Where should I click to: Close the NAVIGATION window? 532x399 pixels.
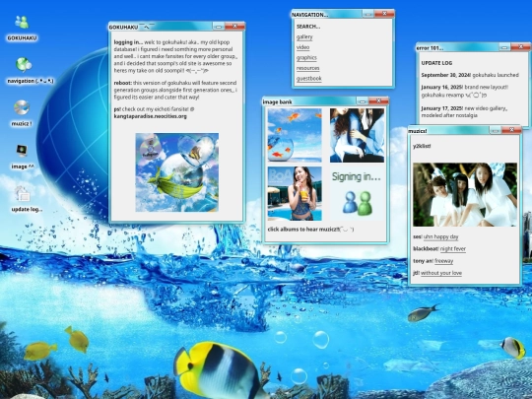384,14
